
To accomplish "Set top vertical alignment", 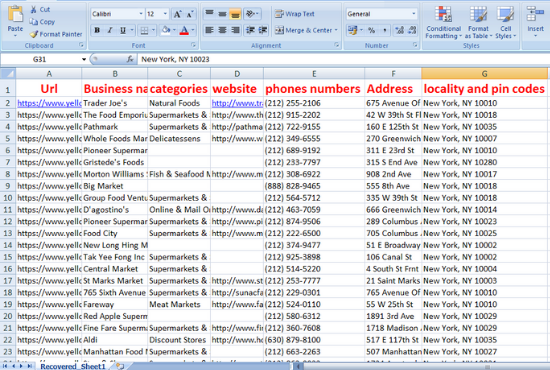I will click(x=209, y=14).
